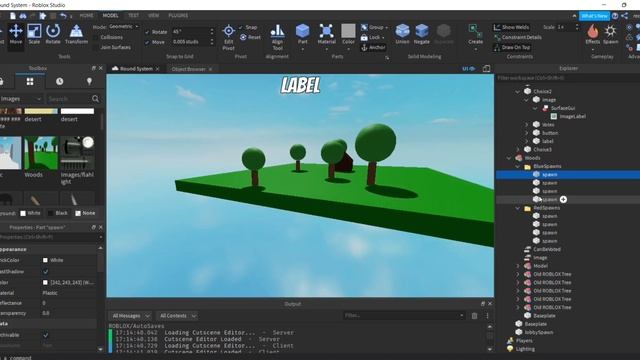640x360 pixels.
Task: Click the What's New button
Action: point(594,16)
